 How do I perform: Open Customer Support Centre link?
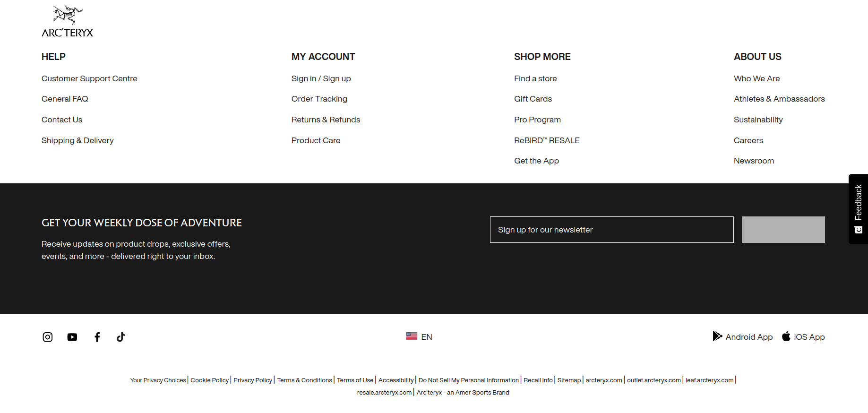pyautogui.click(x=89, y=78)
